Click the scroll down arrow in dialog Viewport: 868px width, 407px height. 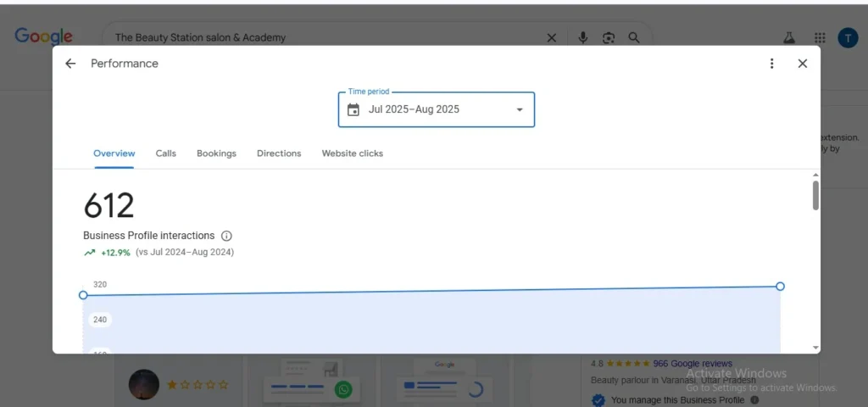coord(815,348)
